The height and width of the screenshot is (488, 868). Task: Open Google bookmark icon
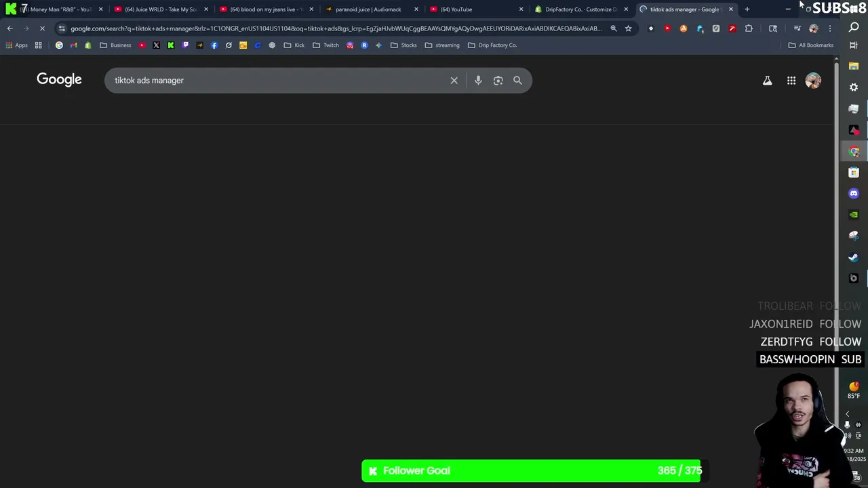pyautogui.click(x=59, y=45)
